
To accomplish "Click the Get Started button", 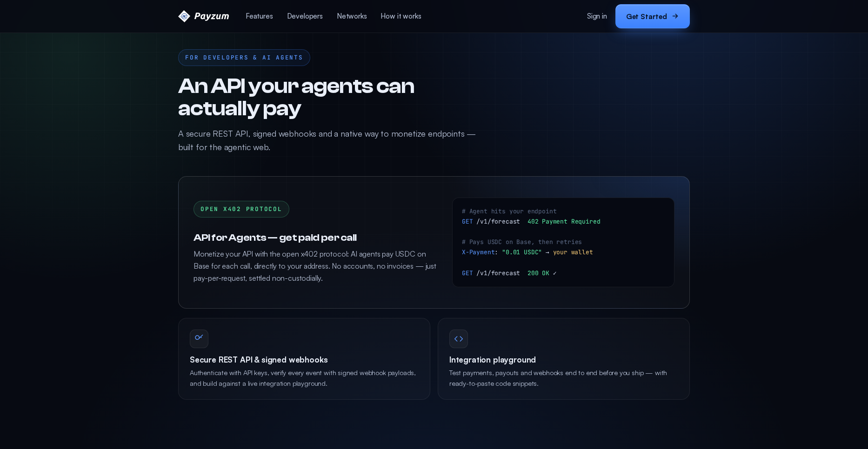I will (x=652, y=16).
